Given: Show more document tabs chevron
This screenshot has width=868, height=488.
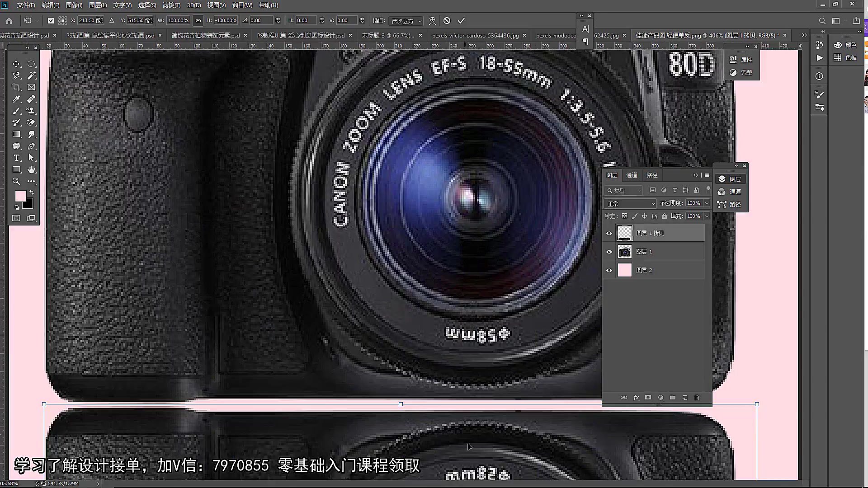Looking at the screenshot, I should click(804, 35).
